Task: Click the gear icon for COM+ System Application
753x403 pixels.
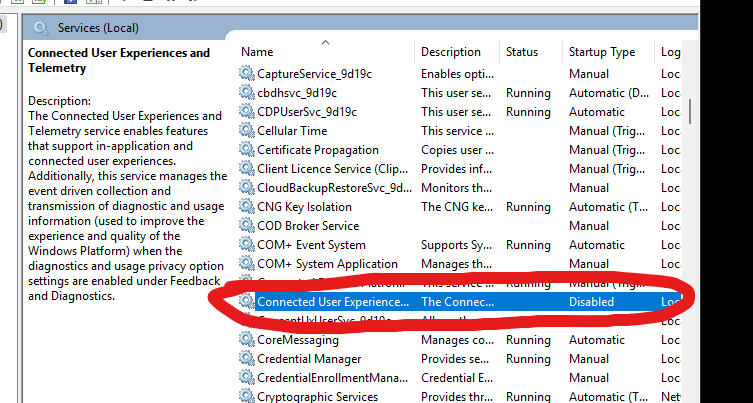Action: pyautogui.click(x=246, y=264)
